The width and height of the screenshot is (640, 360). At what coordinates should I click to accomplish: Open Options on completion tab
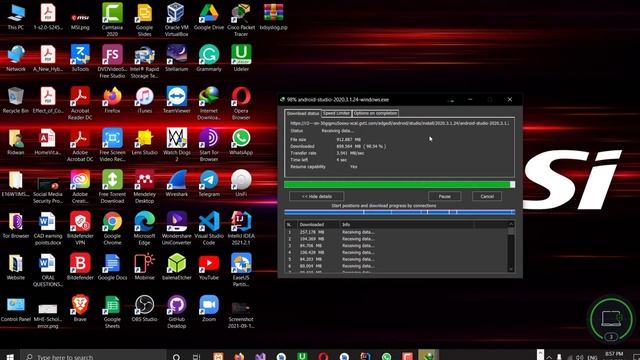(x=375, y=113)
